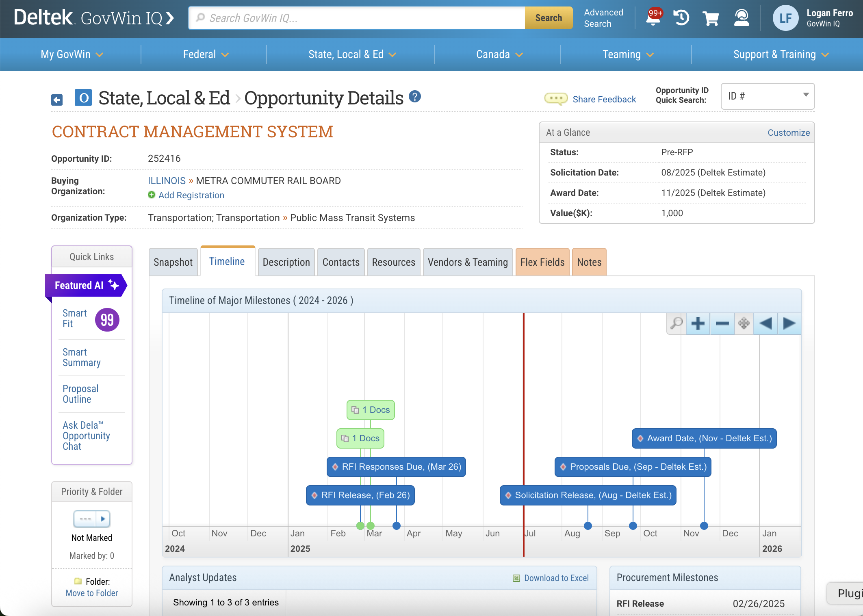Click the timeline pan/move icon
Screen dimensions: 863x616
(x=744, y=323)
